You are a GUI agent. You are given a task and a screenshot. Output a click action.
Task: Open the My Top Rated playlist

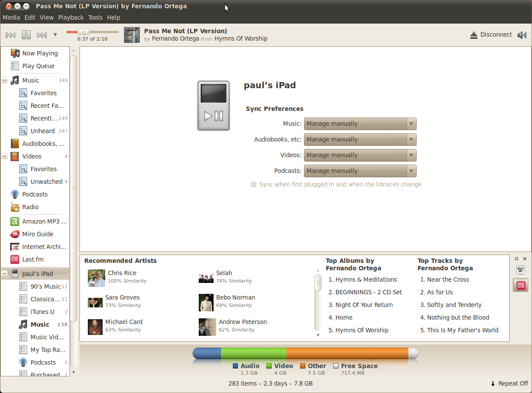click(x=35, y=350)
